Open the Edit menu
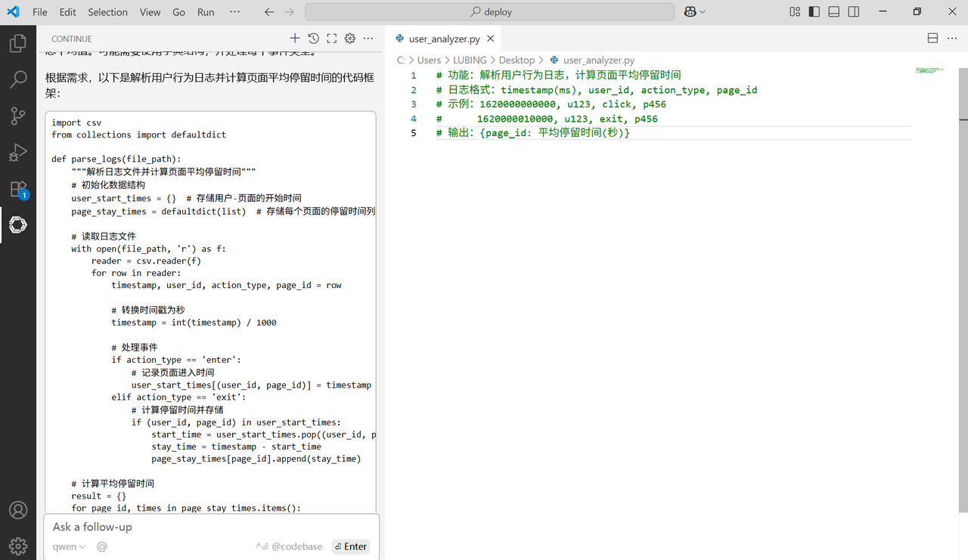 (67, 12)
